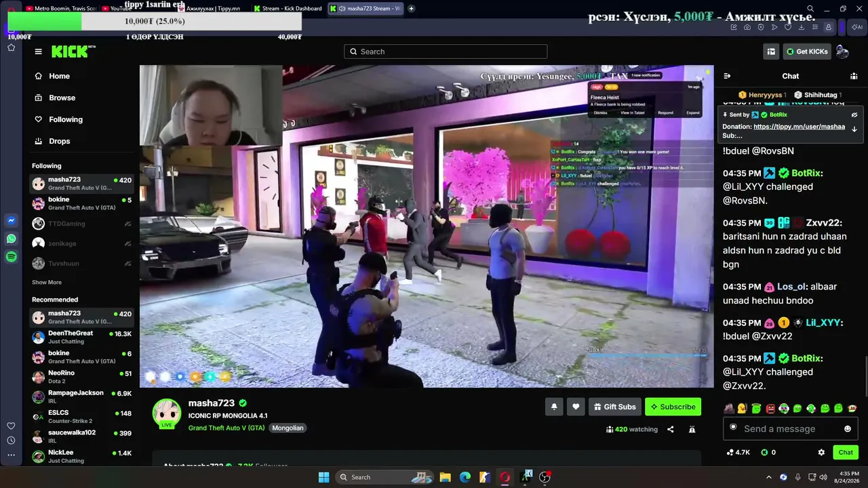This screenshot has width=868, height=488.
Task: Open ESLCS recommended channel
Action: click(81, 416)
